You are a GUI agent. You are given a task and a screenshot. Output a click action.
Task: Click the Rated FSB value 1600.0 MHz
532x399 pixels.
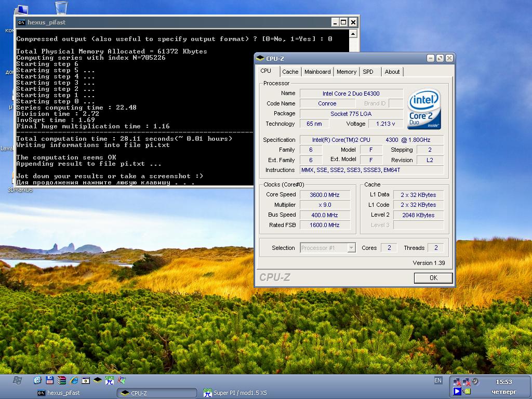click(x=325, y=225)
